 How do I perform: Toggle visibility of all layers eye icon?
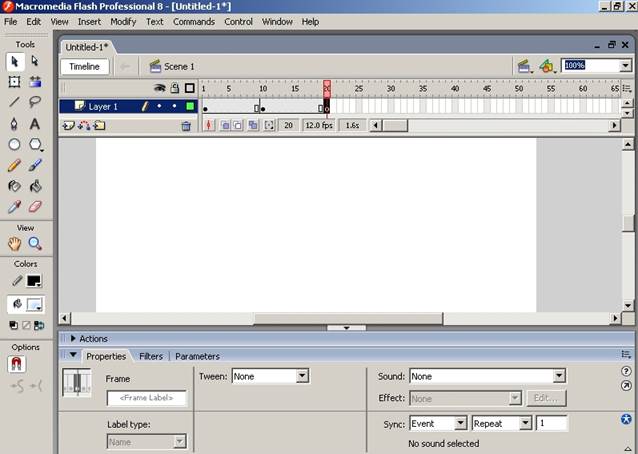tap(160, 88)
